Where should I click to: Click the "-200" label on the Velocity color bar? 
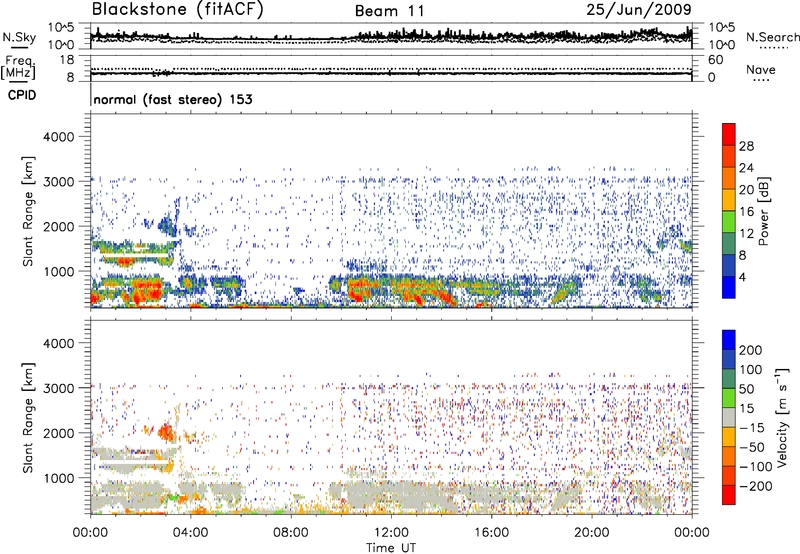[756, 486]
